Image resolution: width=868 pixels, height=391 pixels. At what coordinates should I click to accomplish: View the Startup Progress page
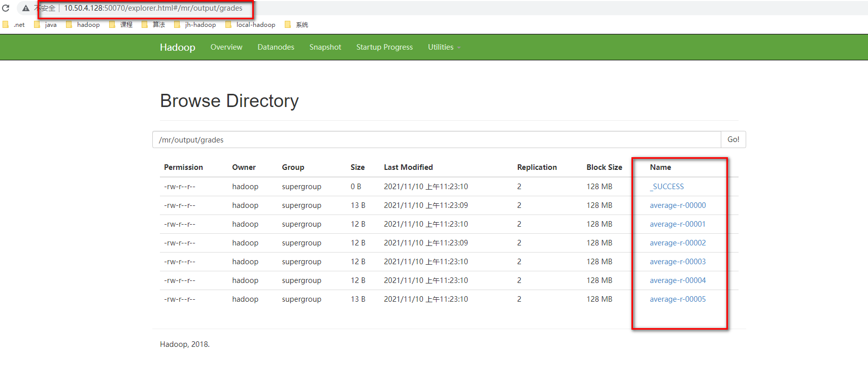[x=384, y=47]
